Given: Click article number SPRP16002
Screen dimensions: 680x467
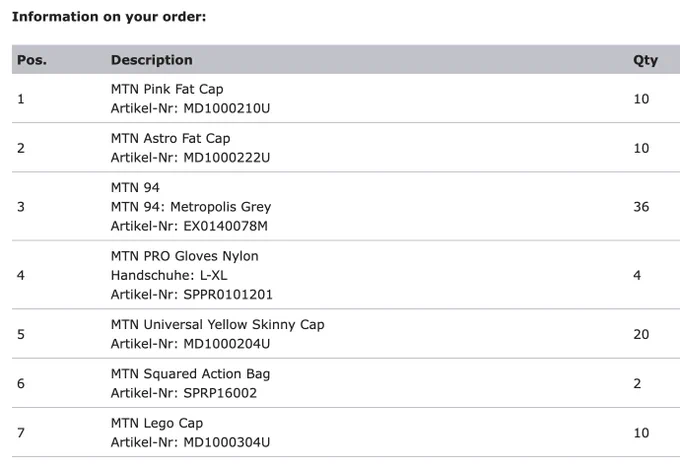Looking at the screenshot, I should tap(220, 393).
